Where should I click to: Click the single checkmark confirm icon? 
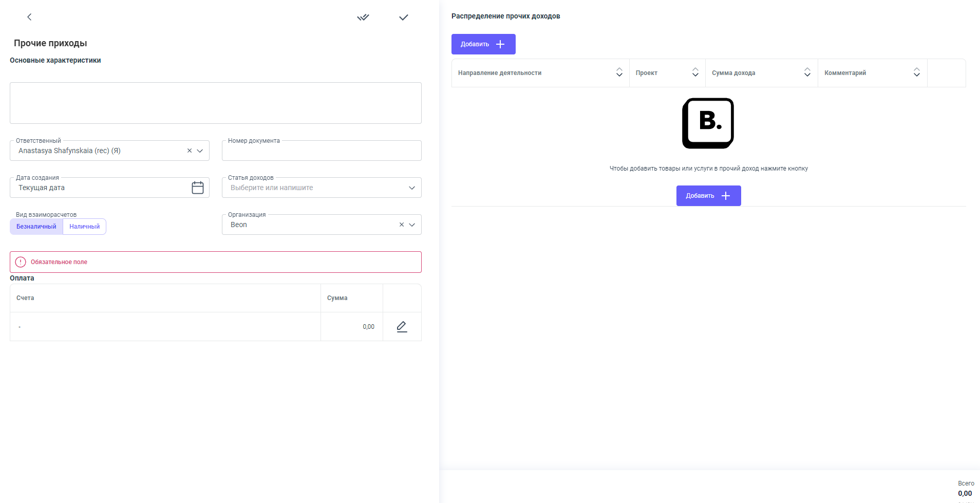pyautogui.click(x=404, y=17)
